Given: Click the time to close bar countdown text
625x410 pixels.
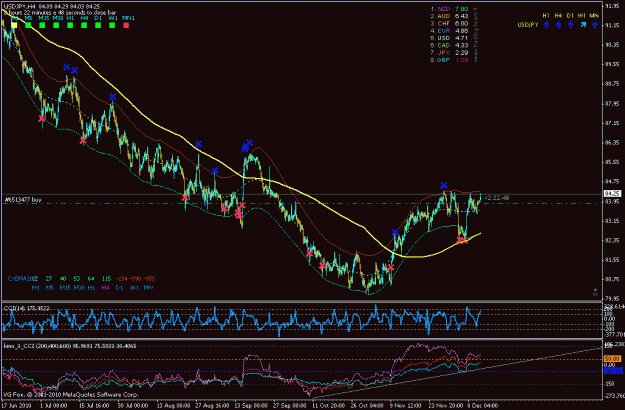Looking at the screenshot, I should point(60,13).
